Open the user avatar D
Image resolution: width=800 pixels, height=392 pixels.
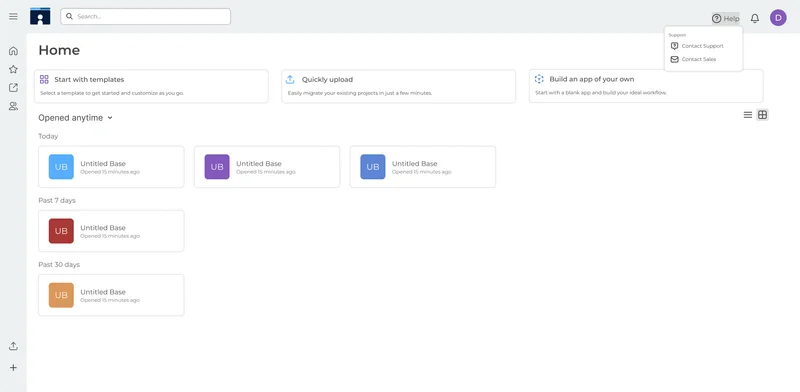(778, 18)
